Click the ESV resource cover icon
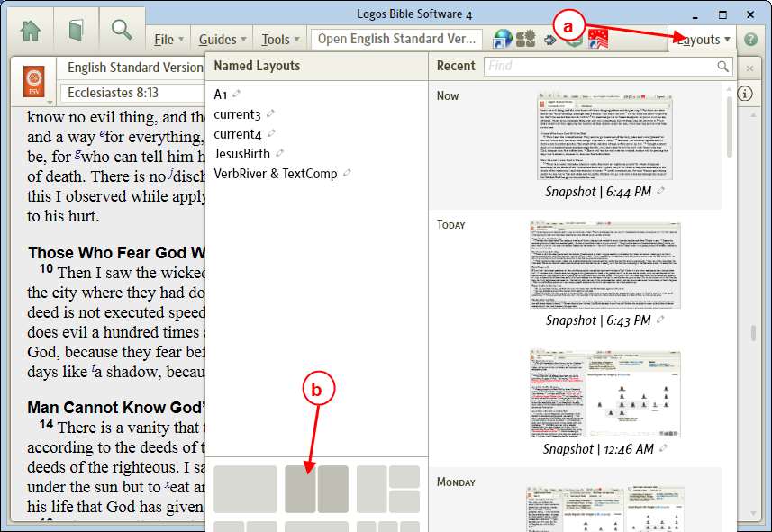Screen dimensions: 772x532 34,82
